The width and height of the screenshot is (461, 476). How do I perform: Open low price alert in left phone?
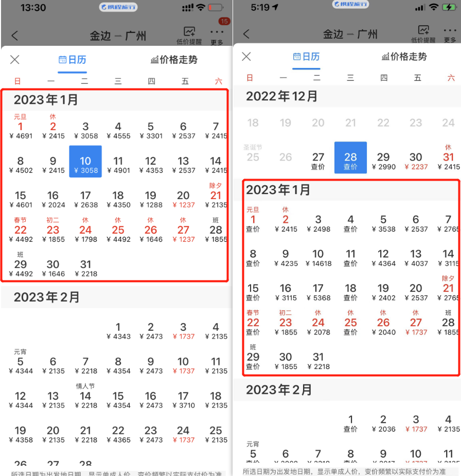coord(189,36)
